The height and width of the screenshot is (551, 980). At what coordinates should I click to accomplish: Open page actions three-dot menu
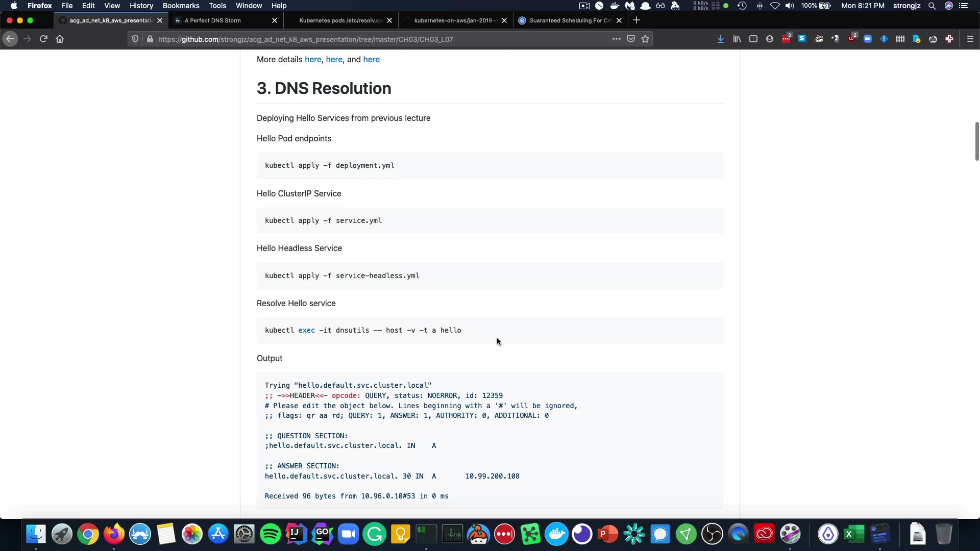point(617,39)
